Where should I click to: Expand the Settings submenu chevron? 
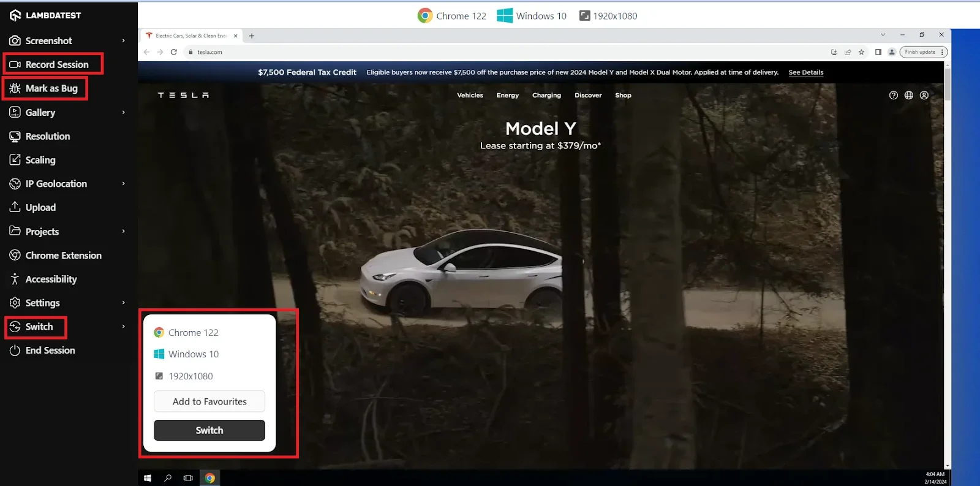coord(124,303)
